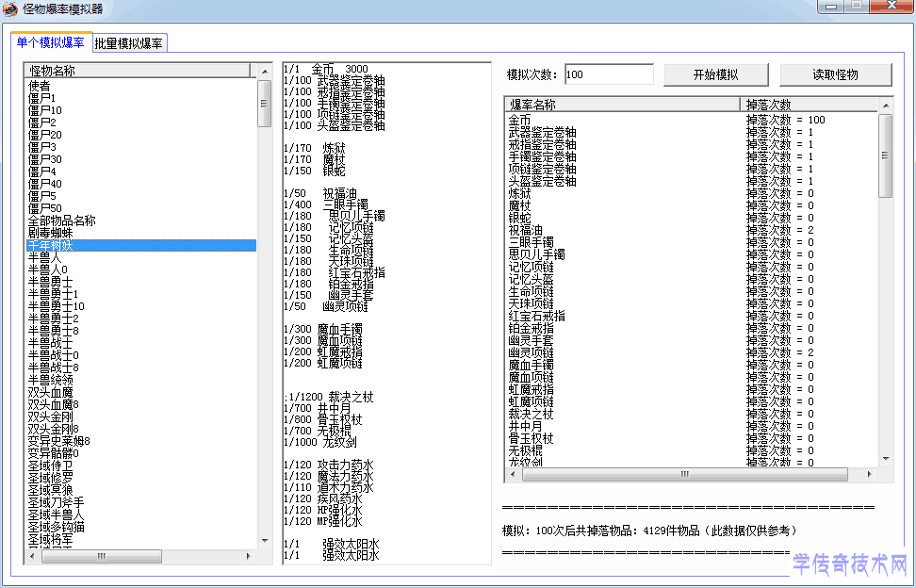The image size is (916, 588).
Task: Switch to the 批量模拟爆率 tab
Action: click(129, 42)
